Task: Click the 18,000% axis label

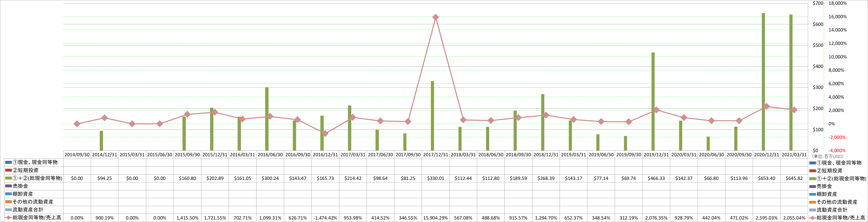Action: tap(837, 3)
